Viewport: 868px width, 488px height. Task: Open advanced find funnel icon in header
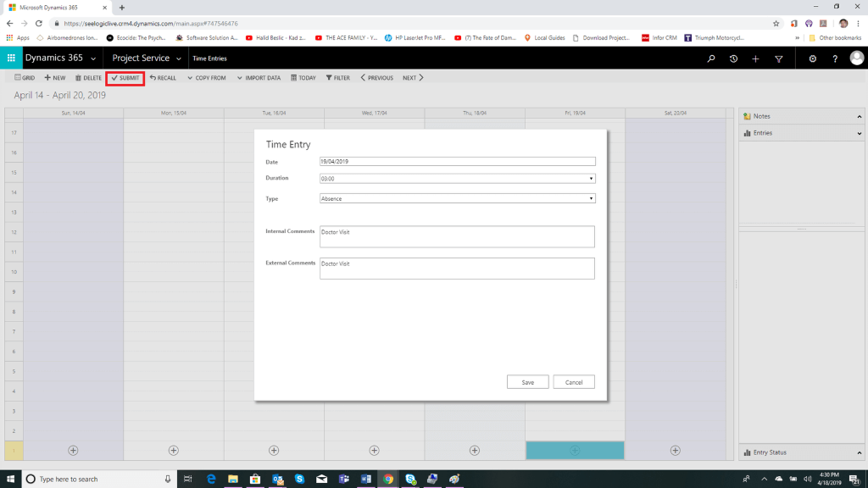coord(778,58)
